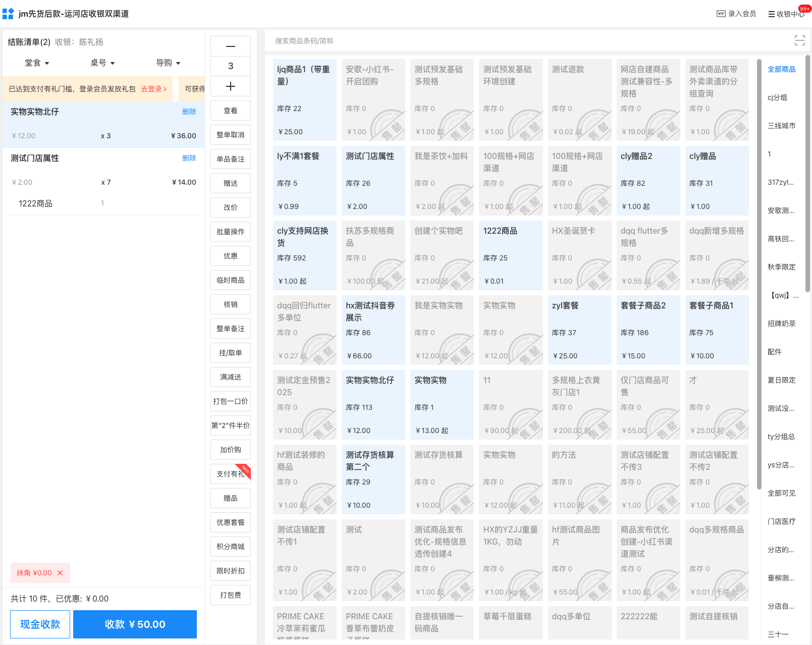The height and width of the screenshot is (645, 812).
Task: Select the 全部商品 category tab
Action: click(781, 69)
